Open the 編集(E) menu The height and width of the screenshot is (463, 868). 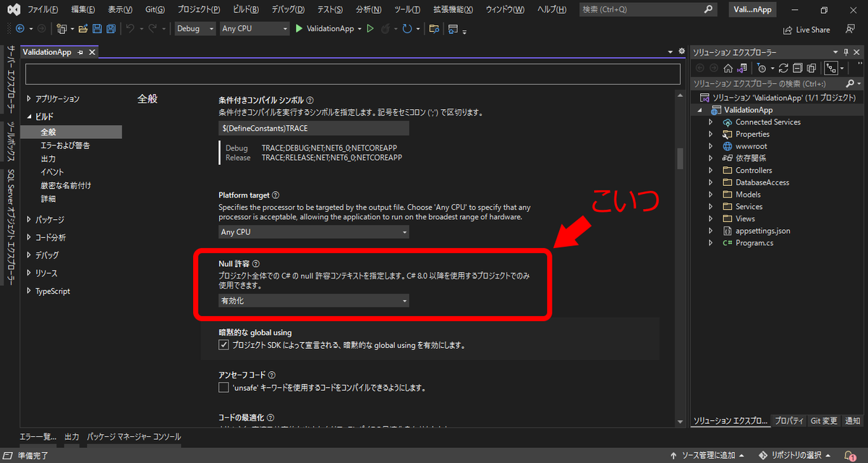pyautogui.click(x=83, y=9)
